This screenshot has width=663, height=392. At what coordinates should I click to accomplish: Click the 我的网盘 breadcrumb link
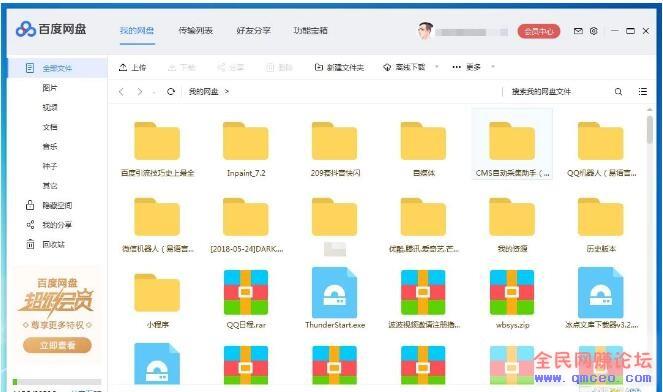[x=203, y=91]
